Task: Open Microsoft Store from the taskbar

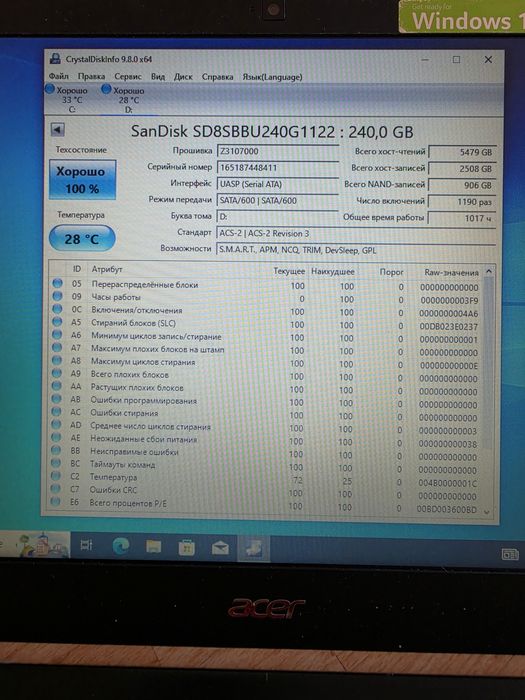Action: [x=187, y=547]
